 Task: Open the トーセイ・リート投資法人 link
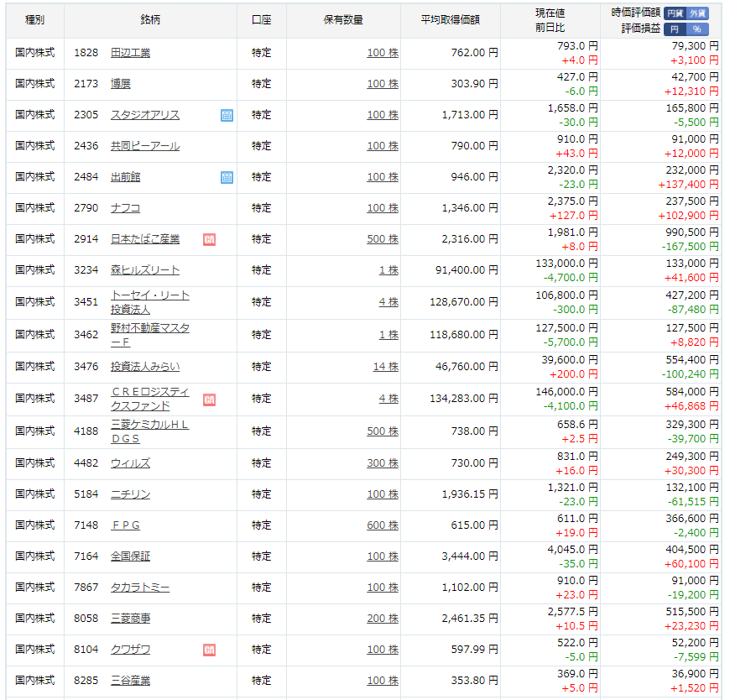point(150,302)
